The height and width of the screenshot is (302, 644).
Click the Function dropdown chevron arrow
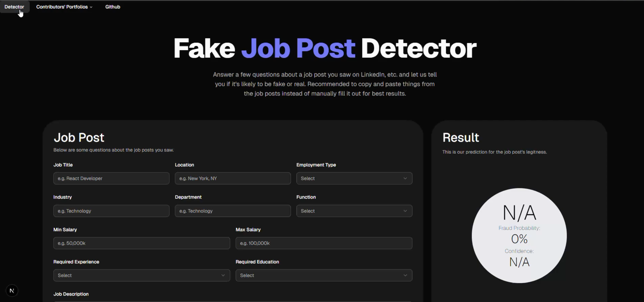click(405, 211)
